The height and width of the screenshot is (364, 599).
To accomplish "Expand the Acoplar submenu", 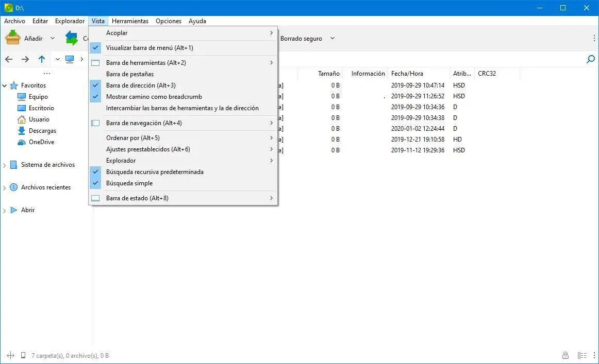I will click(x=183, y=33).
